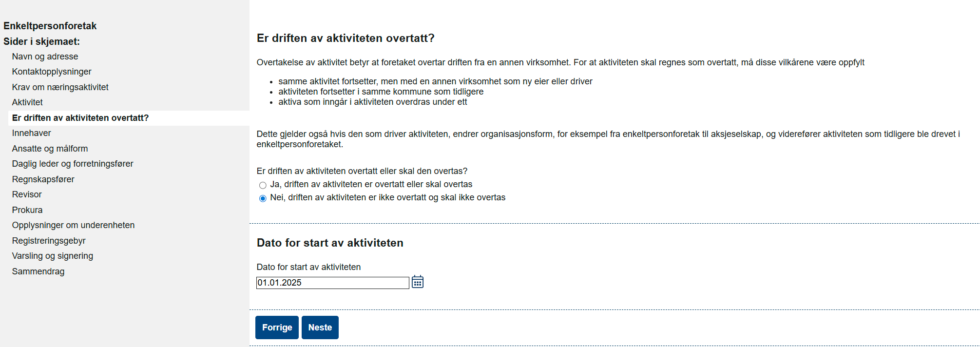Open Kontaktopplysninger in the sidebar
980x347 pixels.
pyautogui.click(x=52, y=72)
